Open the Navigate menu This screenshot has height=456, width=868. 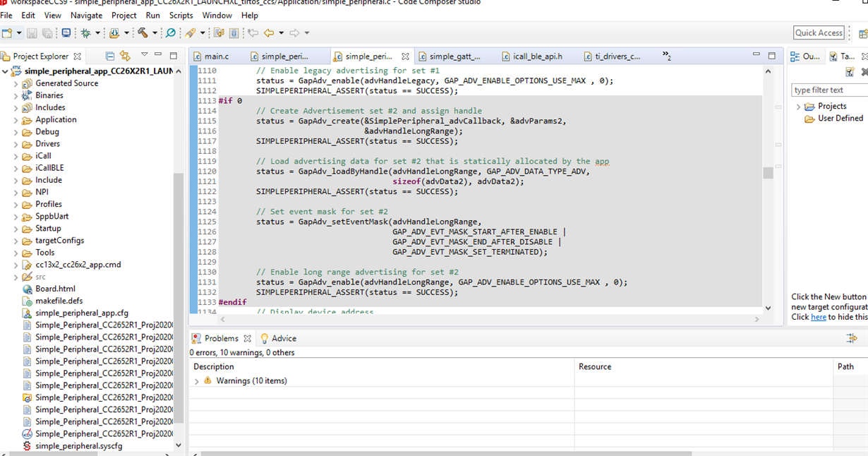pyautogui.click(x=86, y=15)
